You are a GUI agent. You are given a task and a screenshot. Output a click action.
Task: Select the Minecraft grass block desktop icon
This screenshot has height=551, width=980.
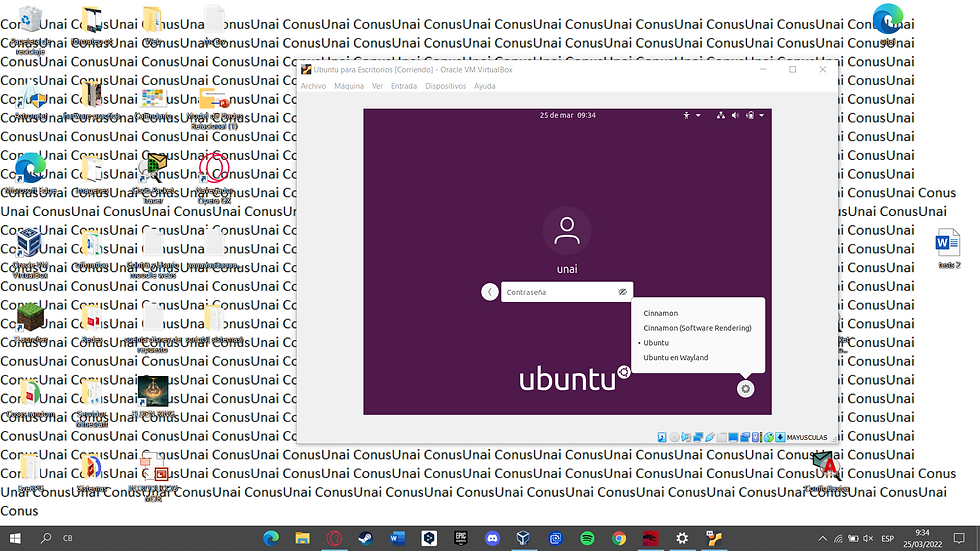pos(30,322)
